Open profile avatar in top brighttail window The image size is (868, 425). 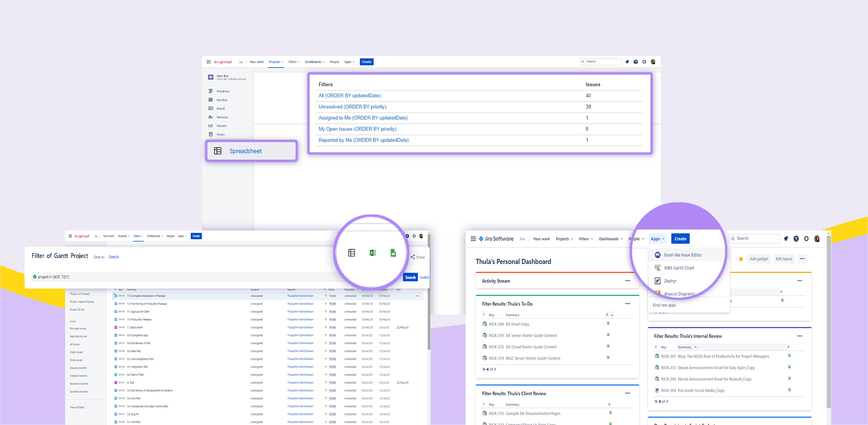point(653,62)
